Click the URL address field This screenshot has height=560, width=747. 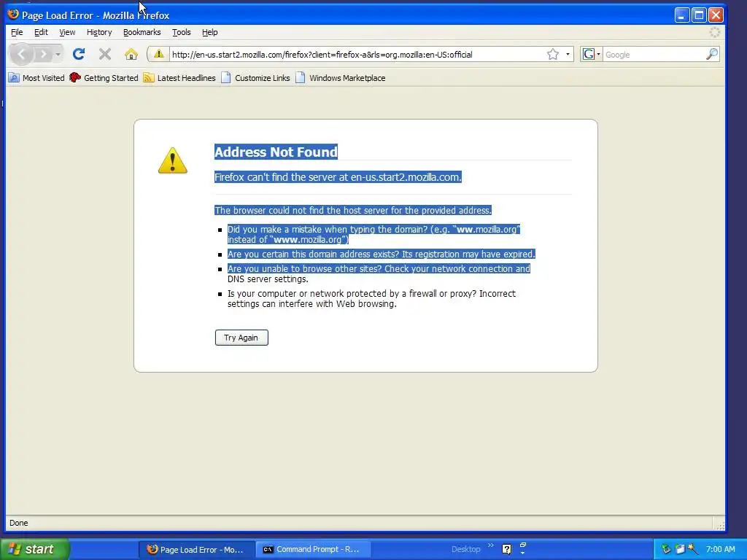tap(357, 54)
